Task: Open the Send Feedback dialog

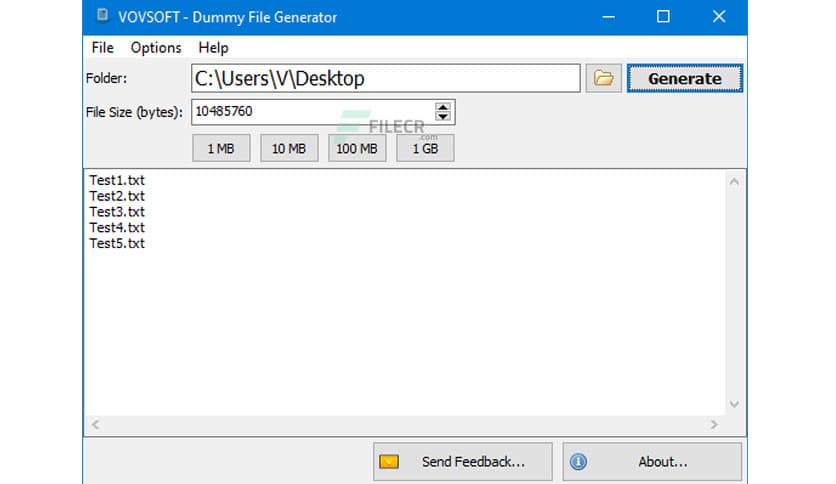Action: (463, 462)
